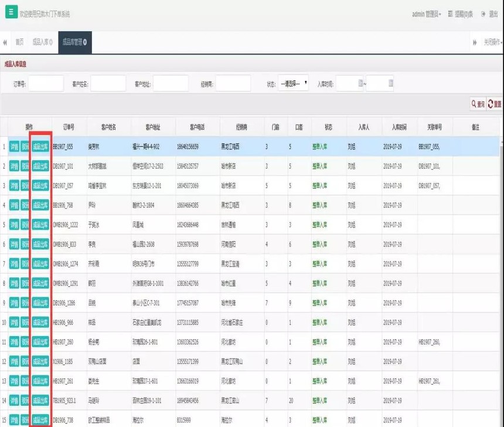Click the 备注 column header
The height and width of the screenshot is (427, 504).
pos(476,127)
